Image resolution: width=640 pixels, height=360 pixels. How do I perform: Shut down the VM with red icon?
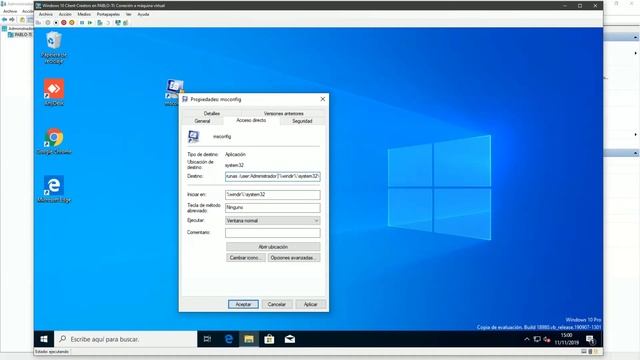[64, 23]
